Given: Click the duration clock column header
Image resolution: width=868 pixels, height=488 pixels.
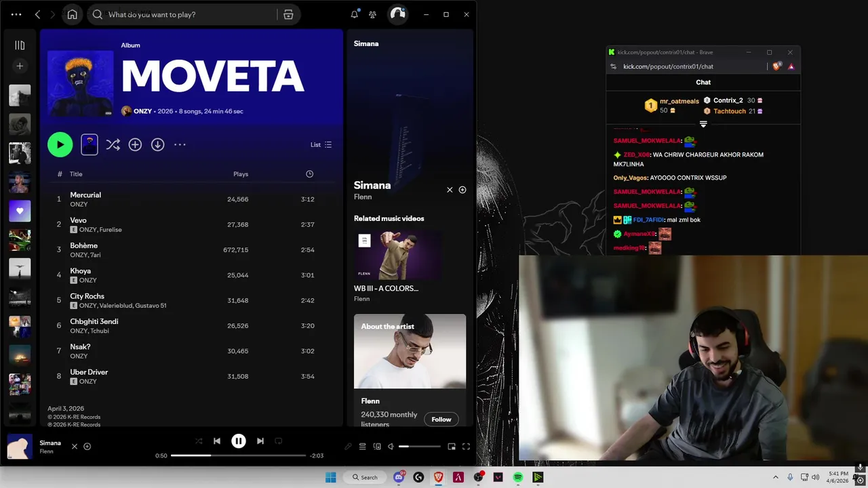Looking at the screenshot, I should (309, 174).
